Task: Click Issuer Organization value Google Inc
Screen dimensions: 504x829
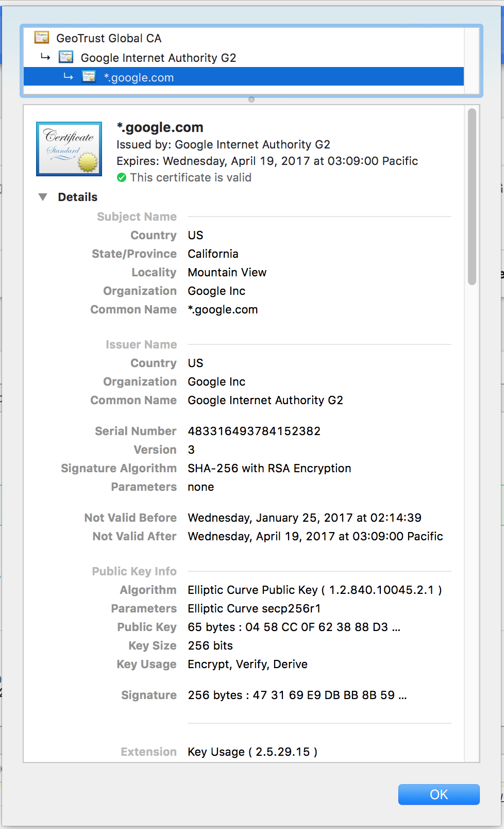Action: tap(216, 382)
